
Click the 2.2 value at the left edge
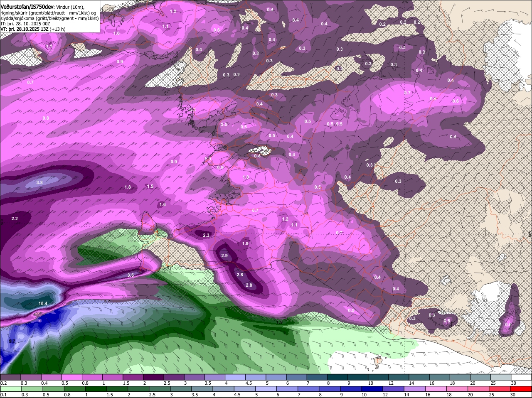[15, 219]
